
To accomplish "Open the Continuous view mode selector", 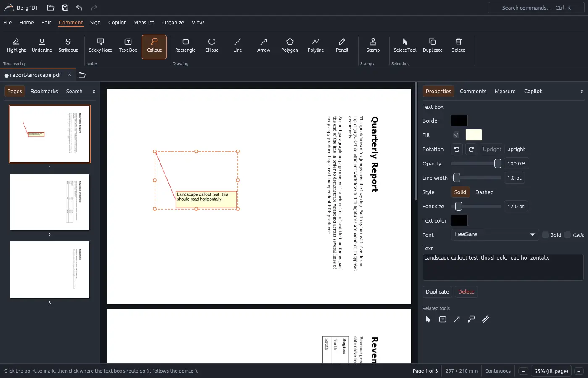I will coord(498,371).
